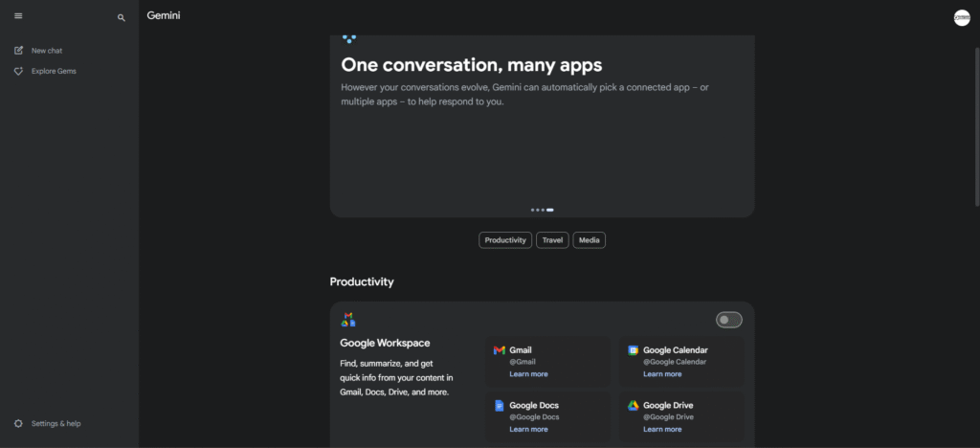This screenshot has height=448, width=980.
Task: Open Learn more under Google Docs
Action: pos(528,429)
